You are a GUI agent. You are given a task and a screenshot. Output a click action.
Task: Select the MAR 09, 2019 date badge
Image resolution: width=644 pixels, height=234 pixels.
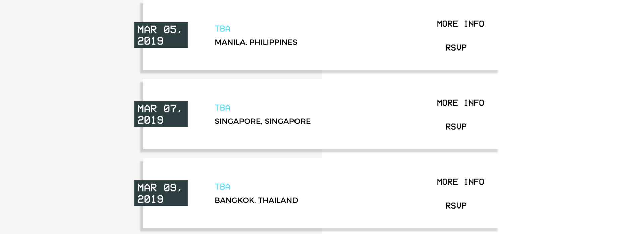click(161, 193)
